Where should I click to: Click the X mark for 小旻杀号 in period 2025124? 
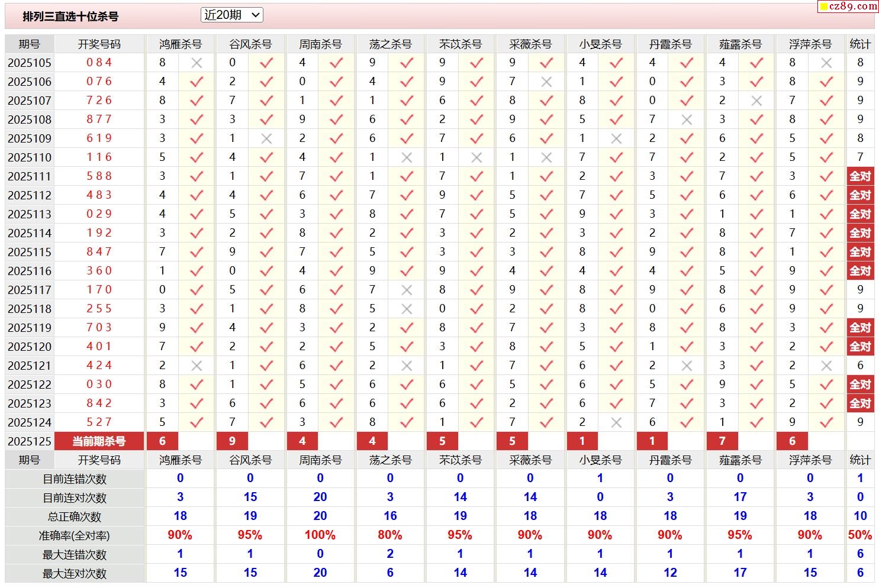click(616, 422)
